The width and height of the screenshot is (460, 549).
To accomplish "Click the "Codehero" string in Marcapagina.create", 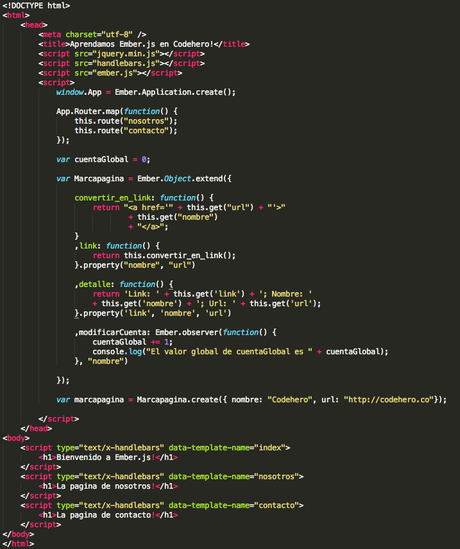I will pos(290,400).
